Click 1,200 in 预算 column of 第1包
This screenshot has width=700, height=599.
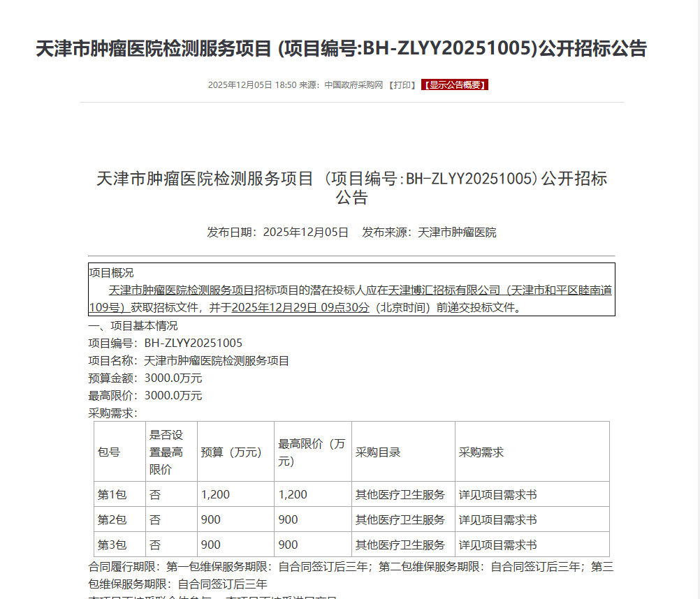(x=215, y=495)
